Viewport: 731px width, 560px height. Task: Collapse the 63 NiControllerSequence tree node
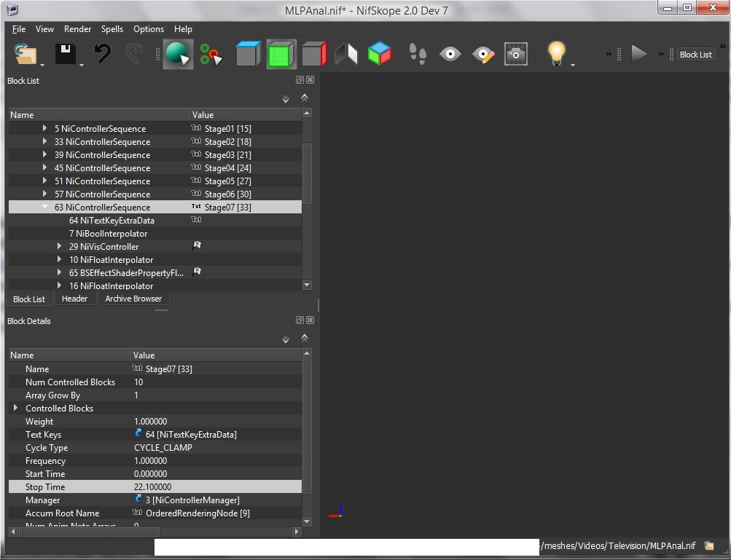point(45,208)
